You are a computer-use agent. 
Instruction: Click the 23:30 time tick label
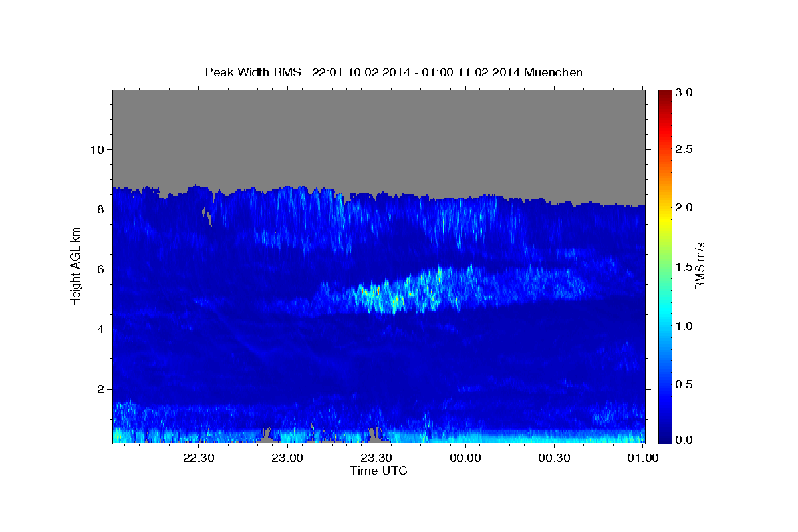[x=376, y=458]
